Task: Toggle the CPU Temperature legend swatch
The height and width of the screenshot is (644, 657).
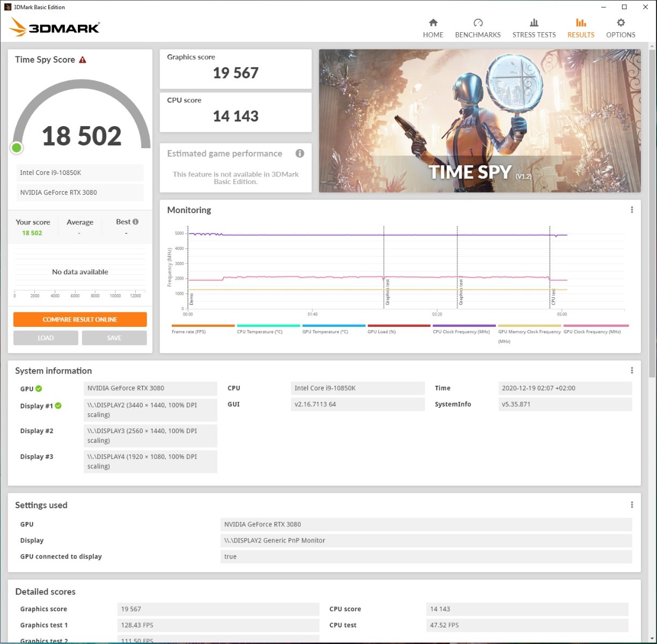Action: (x=268, y=326)
